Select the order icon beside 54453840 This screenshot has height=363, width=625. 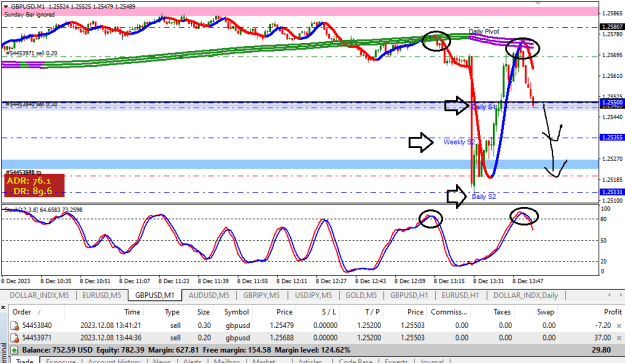[x=15, y=326]
